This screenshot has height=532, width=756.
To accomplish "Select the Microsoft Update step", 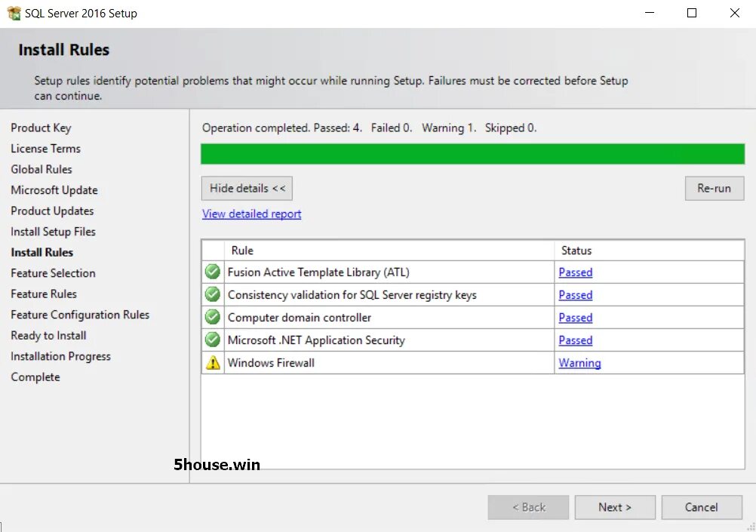I will [x=54, y=190].
